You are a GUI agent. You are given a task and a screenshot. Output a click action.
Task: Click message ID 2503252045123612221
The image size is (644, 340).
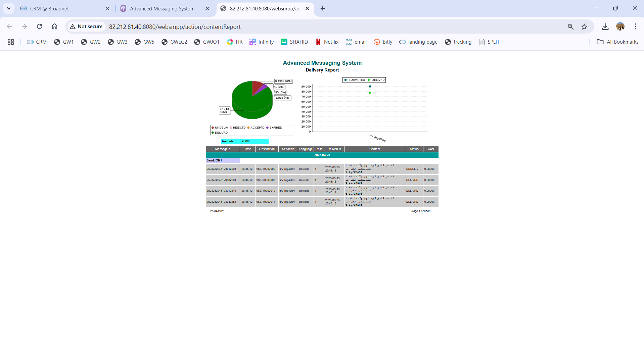[221, 169]
